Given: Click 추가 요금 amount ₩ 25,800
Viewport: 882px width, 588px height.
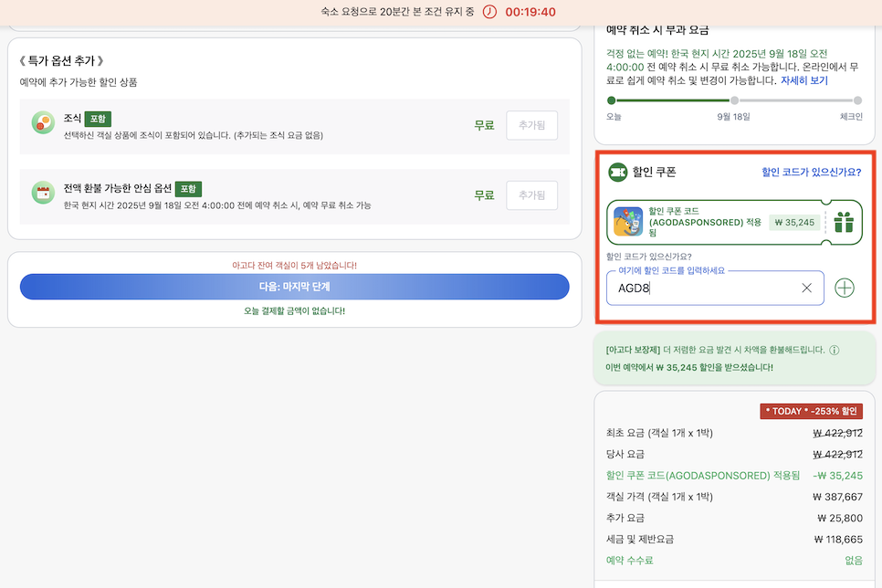Looking at the screenshot, I should tap(840, 518).
